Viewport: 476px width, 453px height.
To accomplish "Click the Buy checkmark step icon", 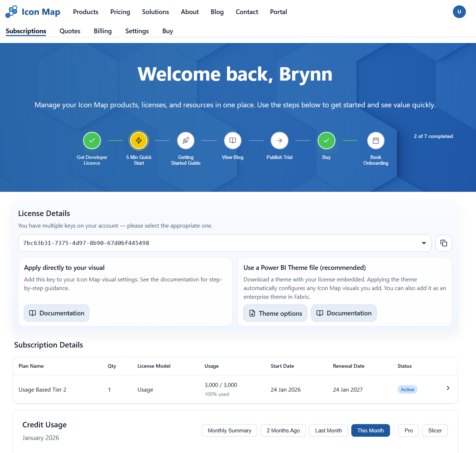I will coord(326,141).
